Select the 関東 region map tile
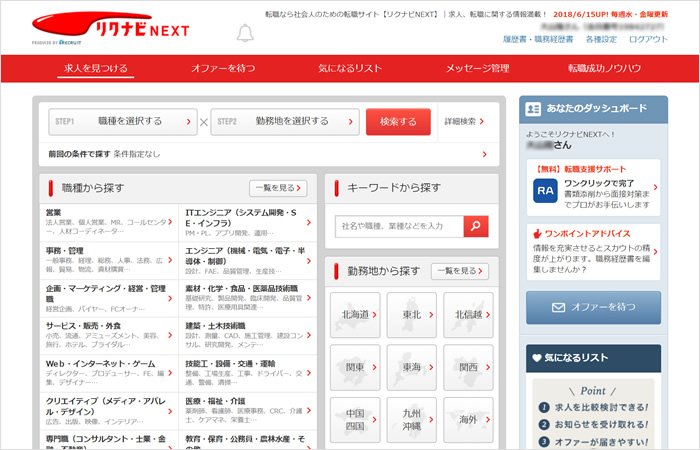The height and width of the screenshot is (450, 700). [355, 367]
